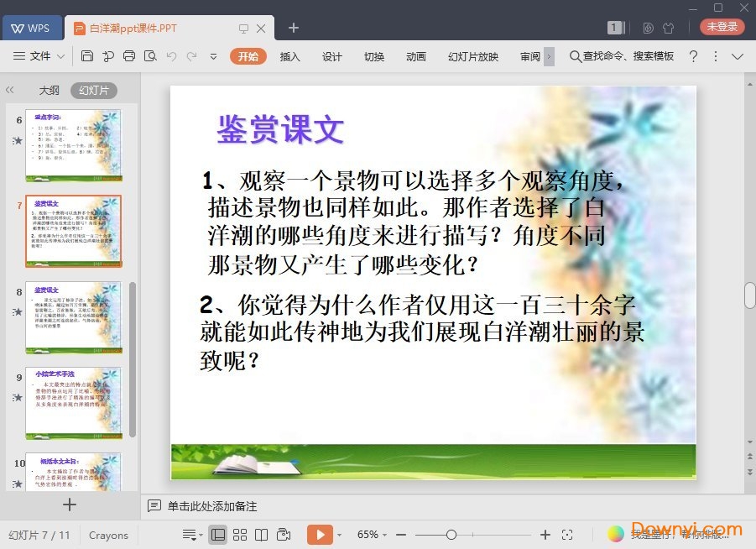Open the 插入 ribbon tab

point(289,56)
